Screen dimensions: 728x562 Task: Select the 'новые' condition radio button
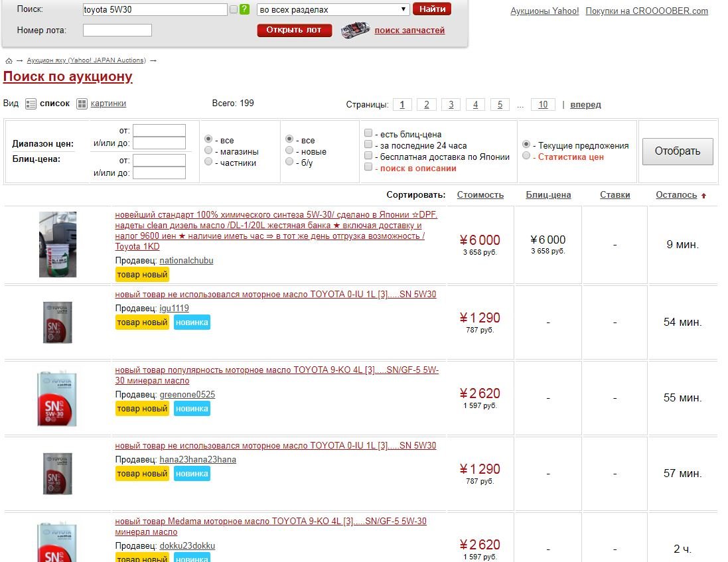pos(289,151)
